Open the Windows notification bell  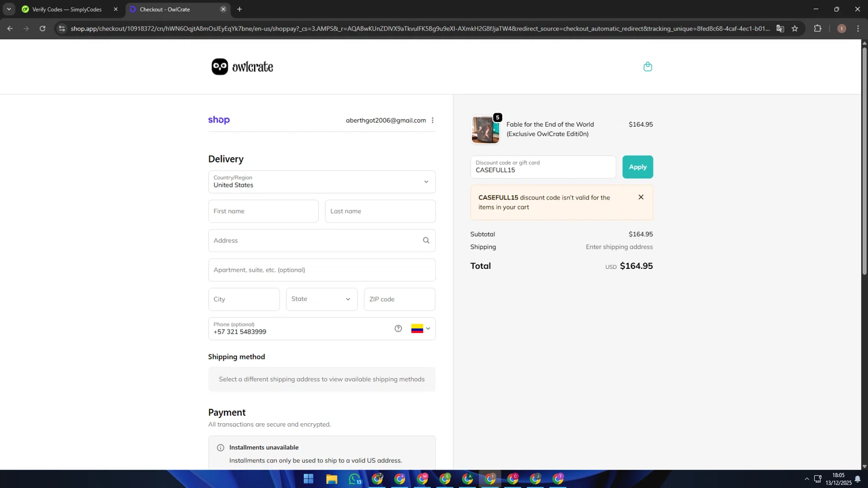tap(858, 479)
